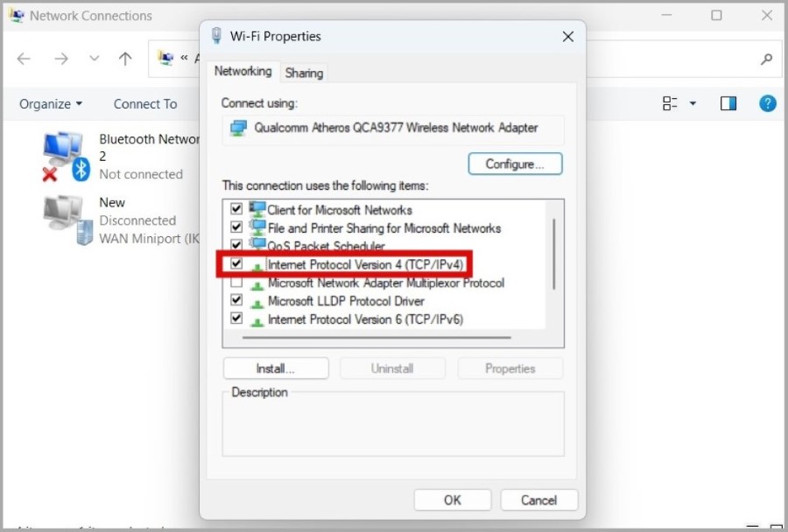This screenshot has height=532, width=788.
Task: Open Help with the blue question icon
Action: [x=767, y=103]
